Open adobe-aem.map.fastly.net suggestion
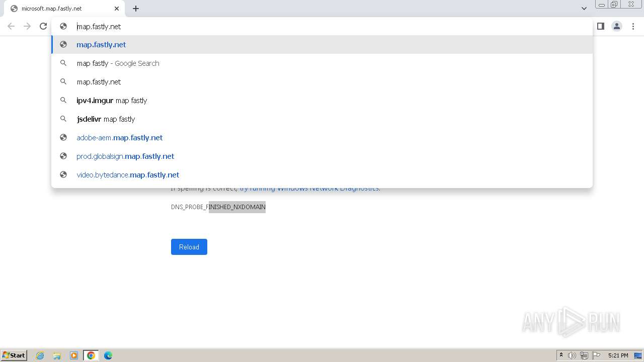Screen dimensions: 644x362 [x=322, y=137]
